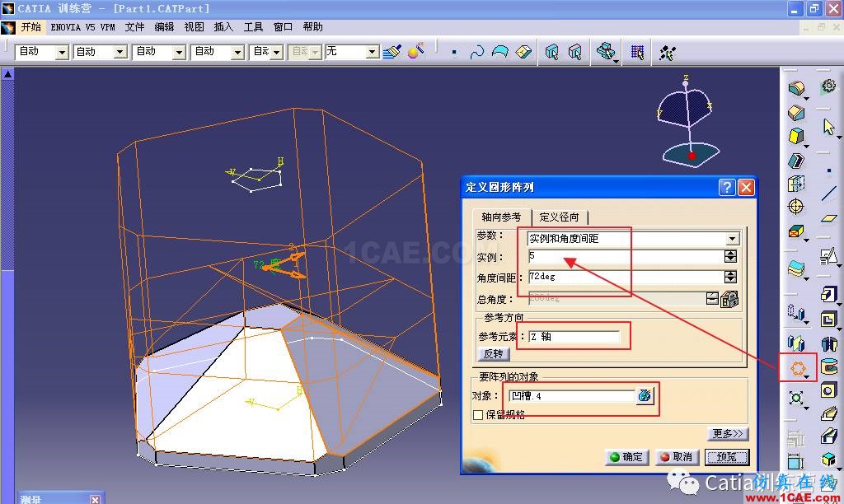Click the 预览 button
The width and height of the screenshot is (844, 504).
(x=727, y=457)
